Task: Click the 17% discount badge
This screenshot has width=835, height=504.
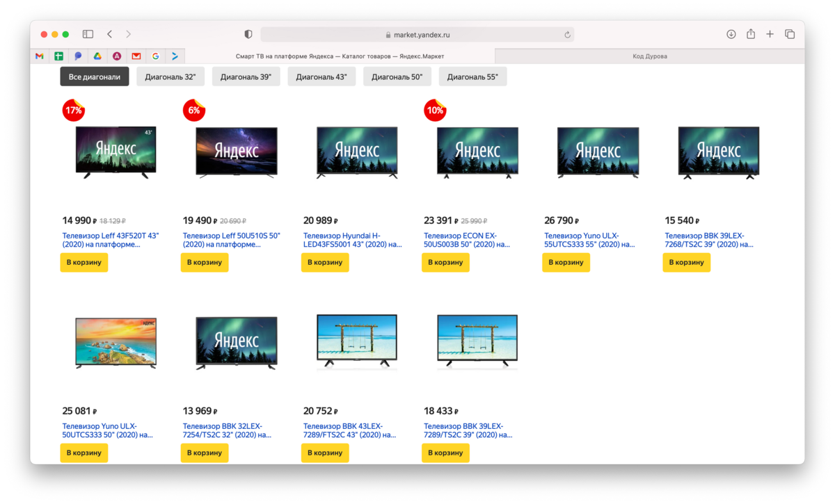Action: pyautogui.click(x=73, y=110)
